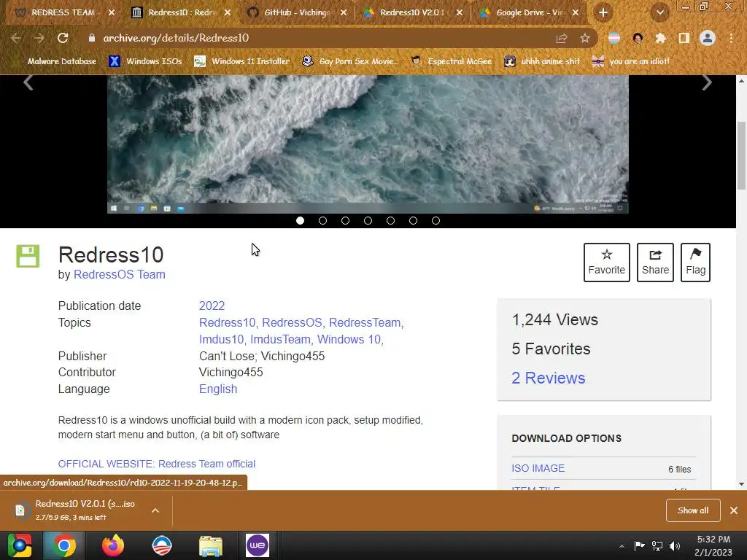This screenshot has width=747, height=560.
Task: Click the lock icon in address bar
Action: point(92,38)
